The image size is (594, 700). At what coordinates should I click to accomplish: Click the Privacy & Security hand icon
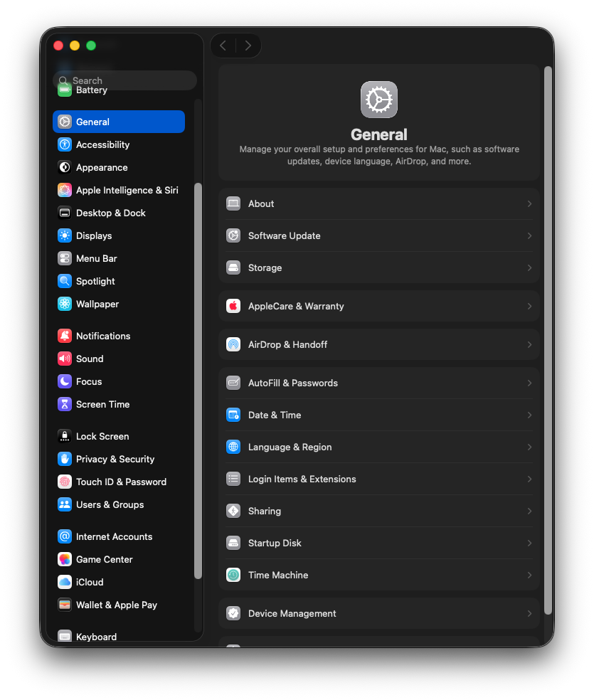coord(65,459)
